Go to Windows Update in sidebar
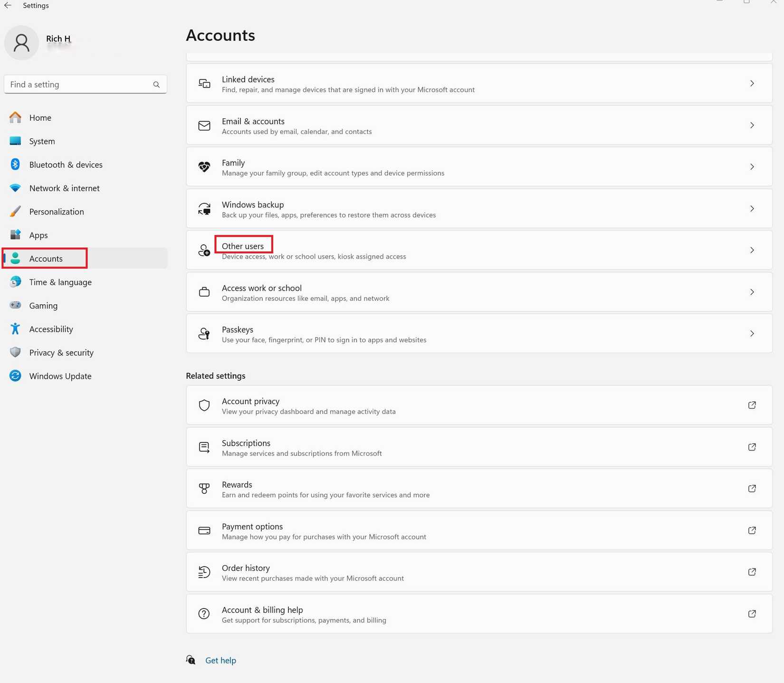The image size is (784, 683). [x=60, y=376]
